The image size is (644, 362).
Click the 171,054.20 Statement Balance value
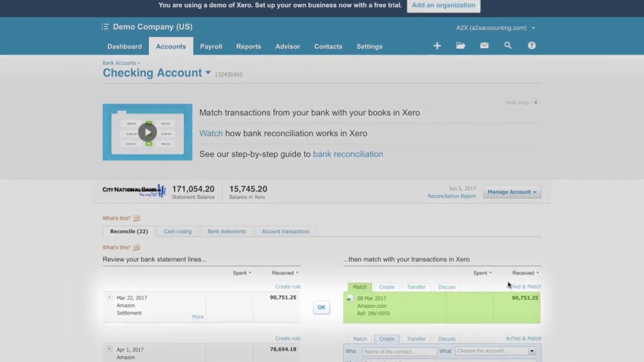[193, 189]
